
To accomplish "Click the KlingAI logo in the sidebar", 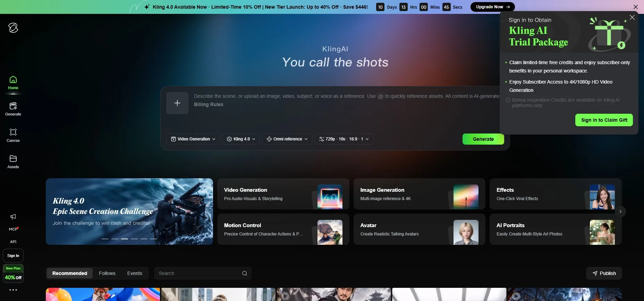I will click(13, 28).
